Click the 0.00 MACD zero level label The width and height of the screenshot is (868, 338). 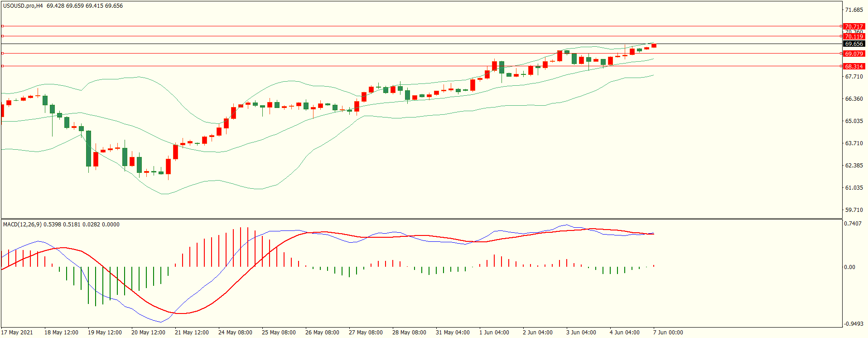tap(849, 267)
